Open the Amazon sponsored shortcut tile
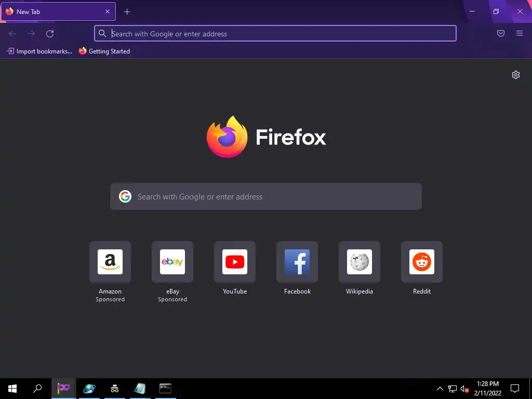532x399 pixels. [x=110, y=262]
